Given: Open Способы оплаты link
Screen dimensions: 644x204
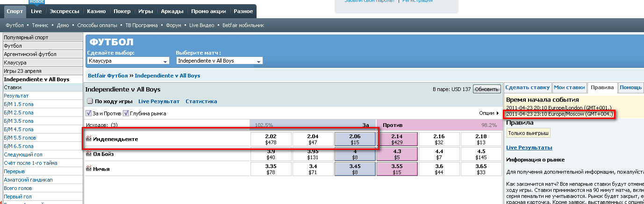Looking at the screenshot, I should coord(97,25).
